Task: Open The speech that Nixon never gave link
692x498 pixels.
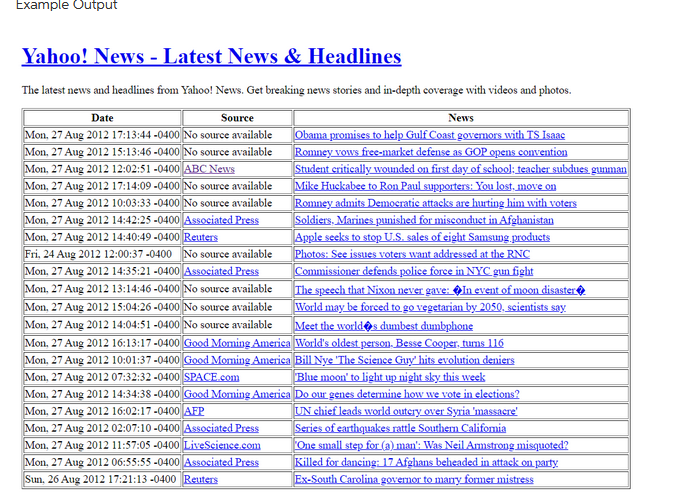Action: click(440, 290)
